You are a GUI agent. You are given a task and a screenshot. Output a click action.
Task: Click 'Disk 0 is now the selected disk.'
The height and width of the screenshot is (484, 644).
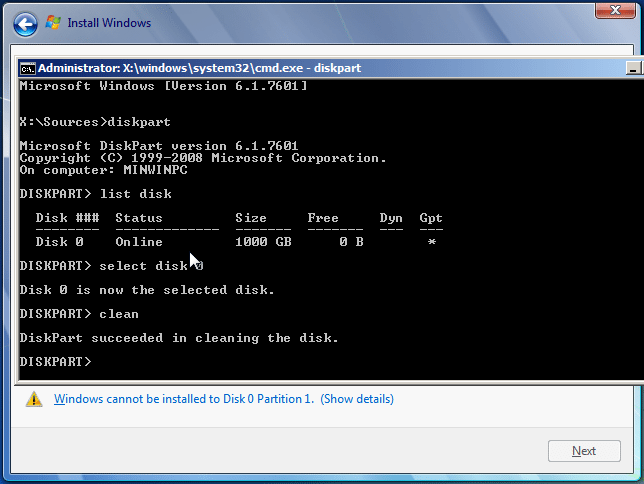tap(147, 290)
